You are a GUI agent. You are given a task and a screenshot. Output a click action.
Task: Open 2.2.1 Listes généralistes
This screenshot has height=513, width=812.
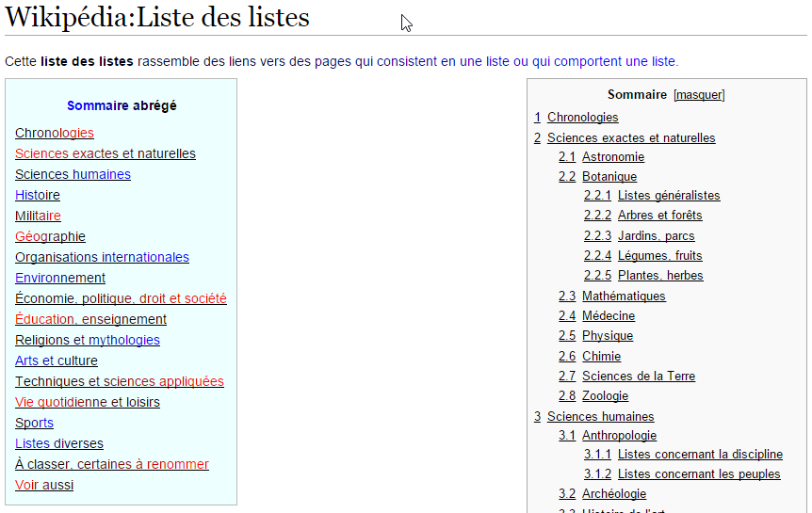[652, 196]
